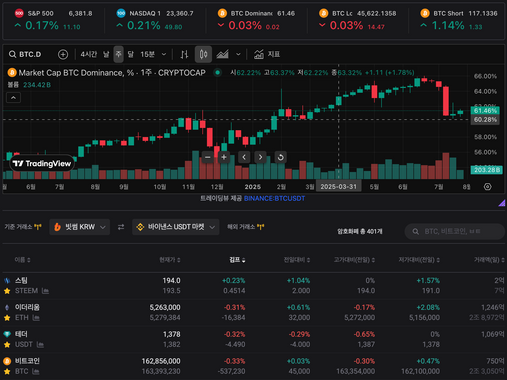Viewport: 507px width, 380px height.
Task: Open chart settings circle icon
Action: (488, 187)
